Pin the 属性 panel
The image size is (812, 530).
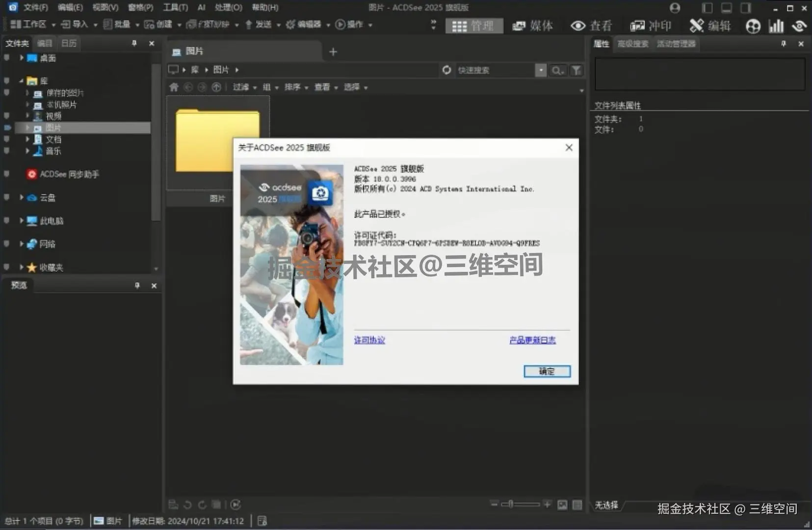pos(784,44)
